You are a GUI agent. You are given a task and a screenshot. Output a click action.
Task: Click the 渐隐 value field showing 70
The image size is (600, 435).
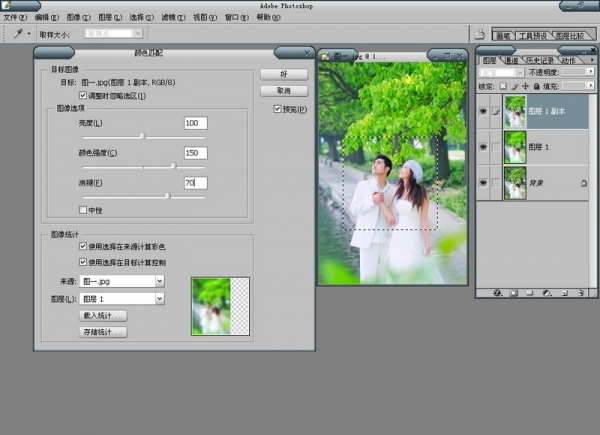(x=196, y=183)
